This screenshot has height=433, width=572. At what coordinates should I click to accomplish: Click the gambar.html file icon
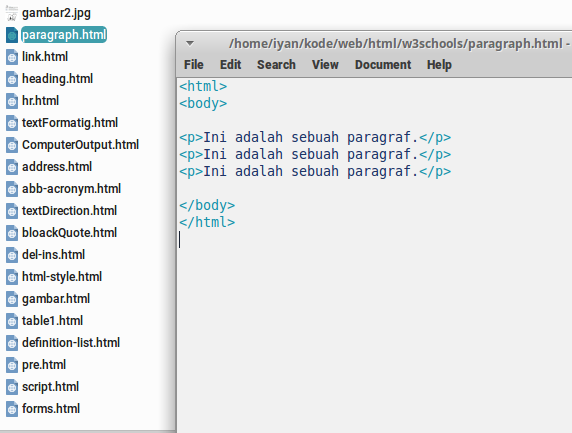click(x=12, y=299)
